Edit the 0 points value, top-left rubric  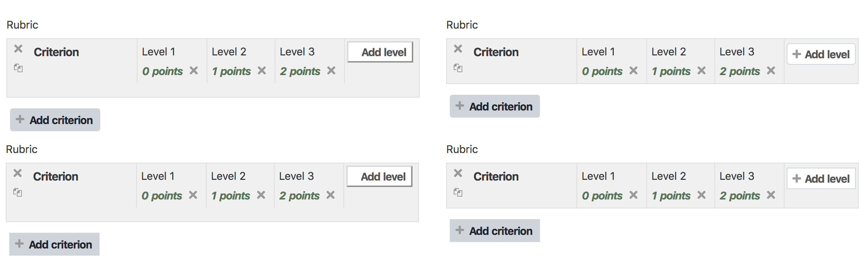(163, 71)
